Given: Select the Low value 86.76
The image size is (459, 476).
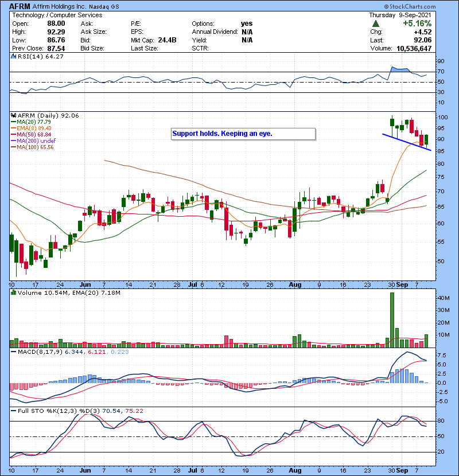Looking at the screenshot, I should pos(56,40).
